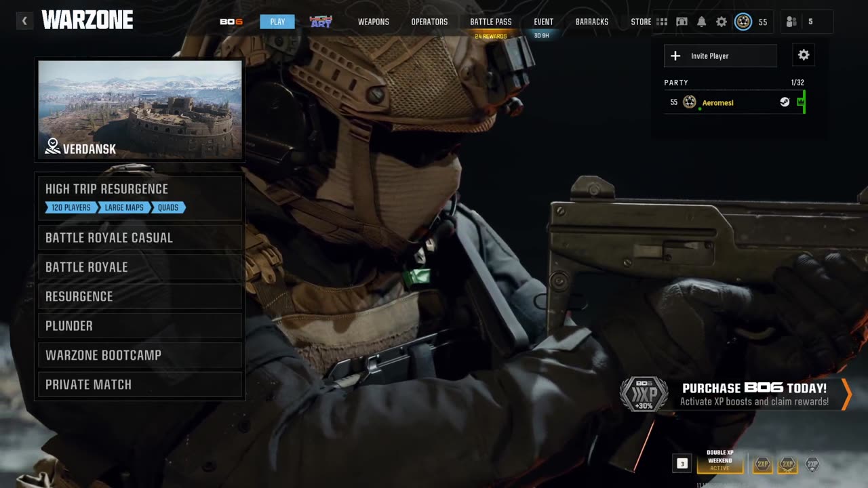This screenshot has height=488, width=868.
Task: Click the Verdansk map marker icon
Action: 53,146
